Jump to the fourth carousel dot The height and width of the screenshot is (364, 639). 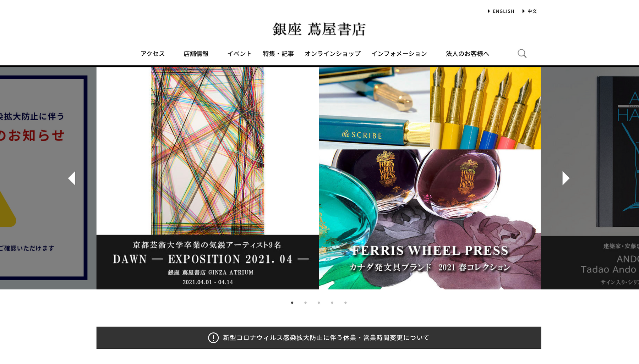click(332, 303)
